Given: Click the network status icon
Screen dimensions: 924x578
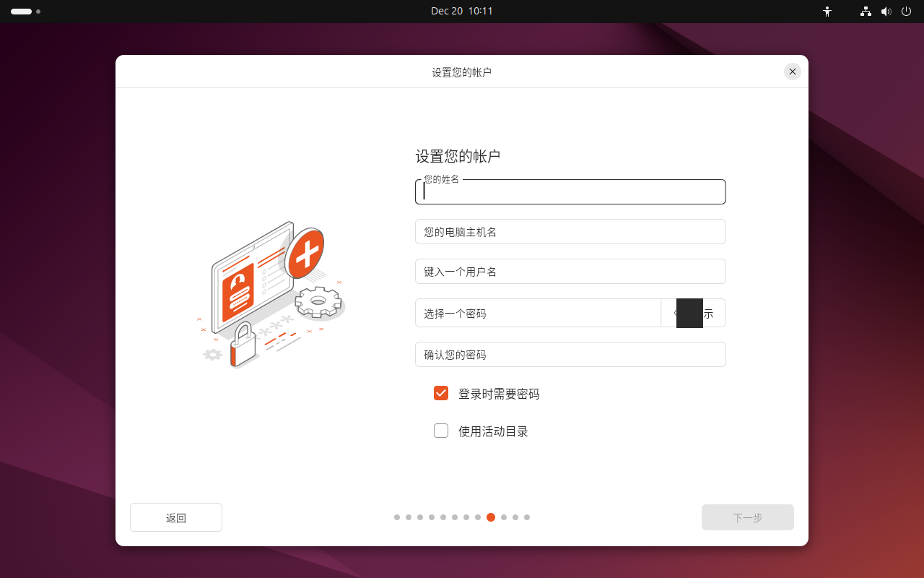Looking at the screenshot, I should pyautogui.click(x=866, y=12).
